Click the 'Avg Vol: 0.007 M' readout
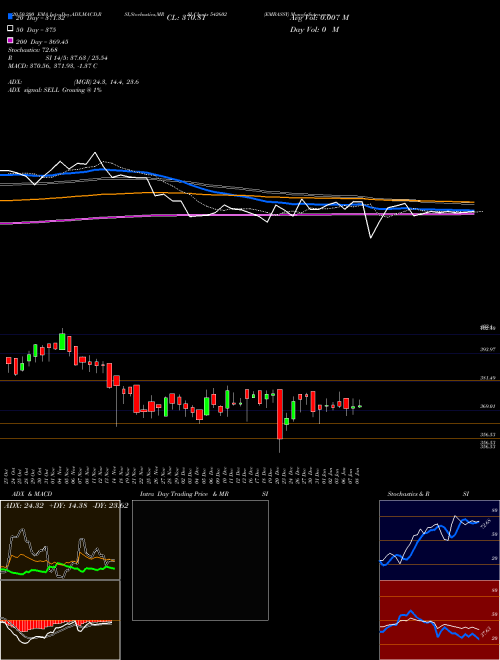Screen dimensions: 500x660 click(x=319, y=18)
